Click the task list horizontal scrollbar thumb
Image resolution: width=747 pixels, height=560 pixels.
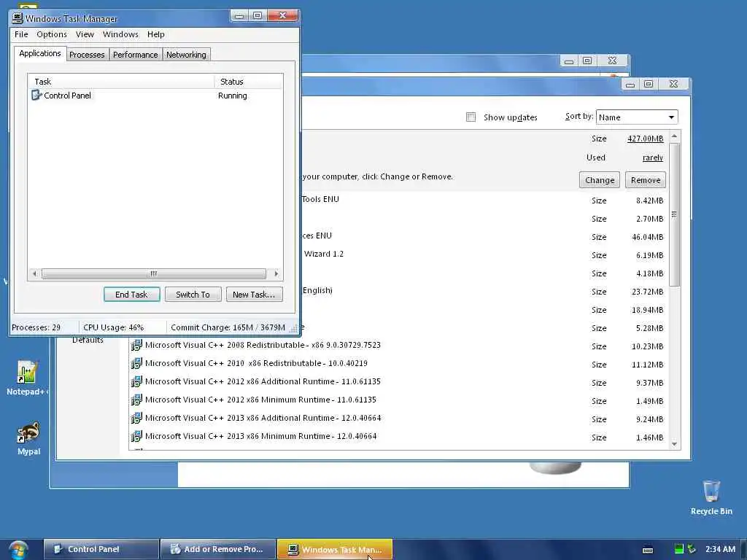click(x=153, y=273)
